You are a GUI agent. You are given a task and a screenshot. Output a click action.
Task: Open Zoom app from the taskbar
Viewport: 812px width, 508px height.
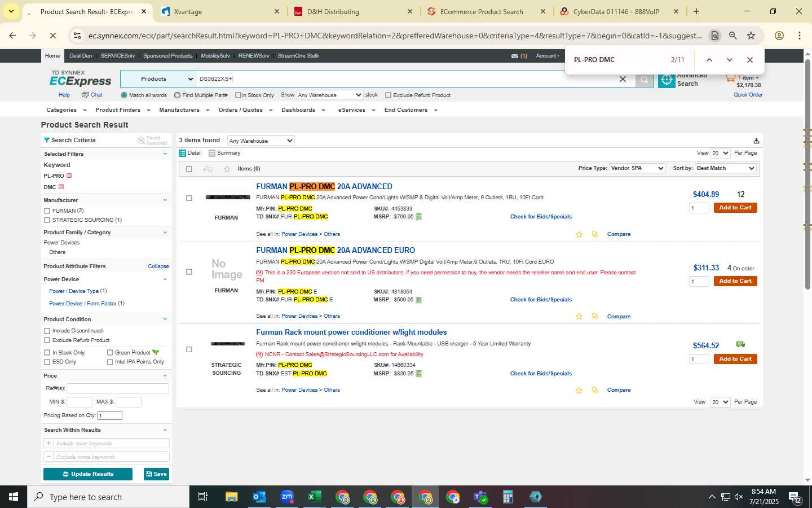tap(287, 497)
